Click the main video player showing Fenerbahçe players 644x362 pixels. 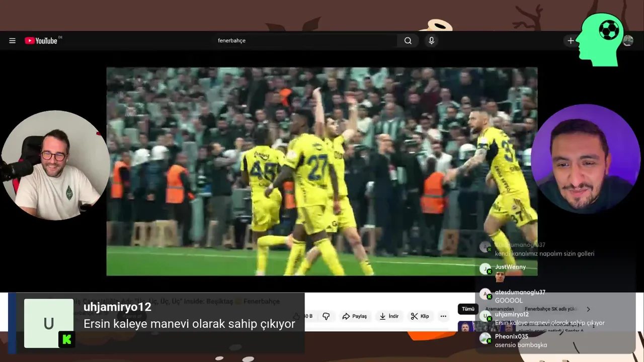click(x=322, y=171)
